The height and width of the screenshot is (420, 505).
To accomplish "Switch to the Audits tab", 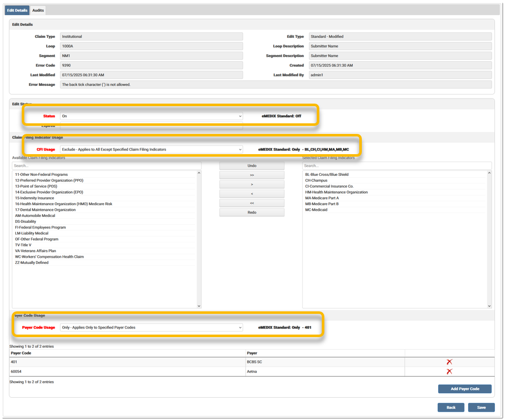I will pos(38,10).
